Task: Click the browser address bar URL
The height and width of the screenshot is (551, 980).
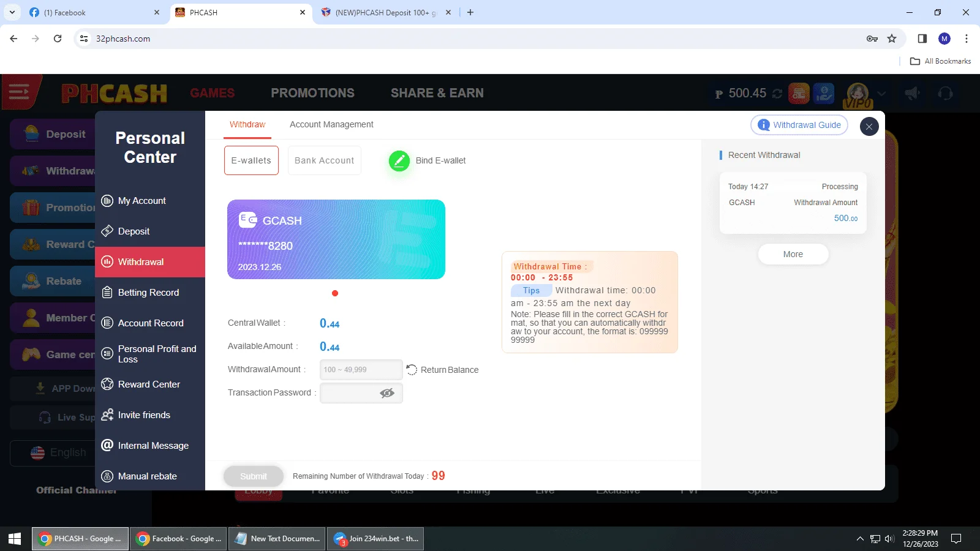Action: [x=123, y=39]
